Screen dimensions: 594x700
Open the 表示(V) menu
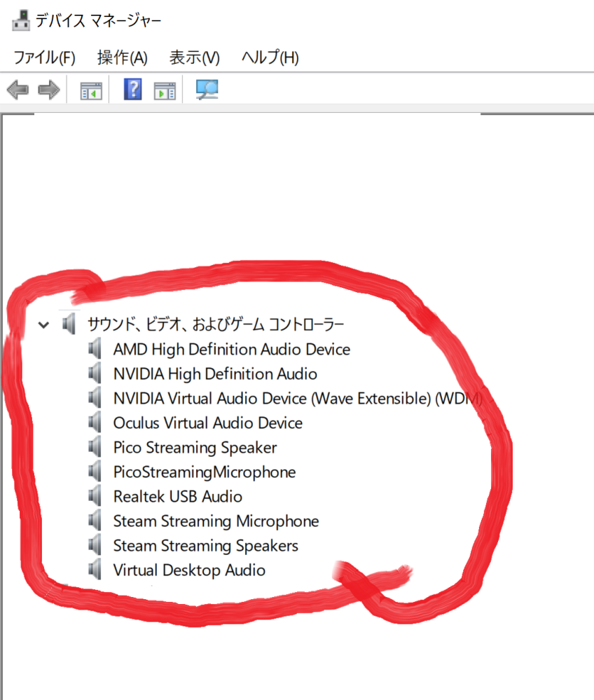(195, 57)
